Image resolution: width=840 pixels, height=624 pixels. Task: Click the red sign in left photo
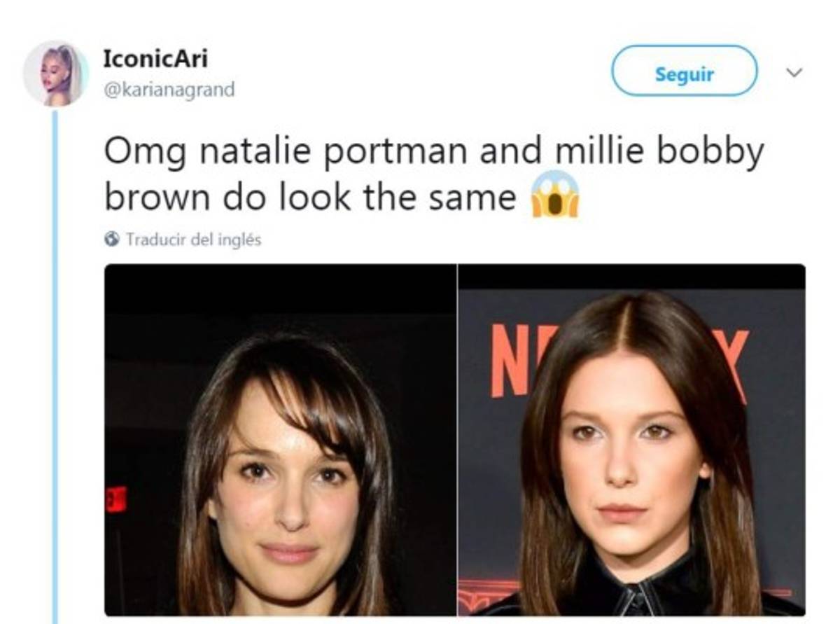pyautogui.click(x=116, y=498)
